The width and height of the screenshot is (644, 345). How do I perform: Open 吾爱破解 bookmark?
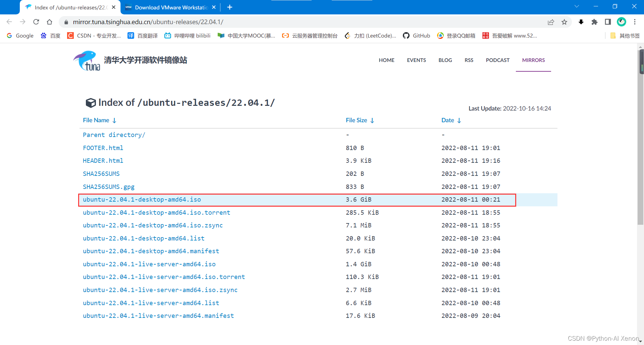[x=509, y=36]
